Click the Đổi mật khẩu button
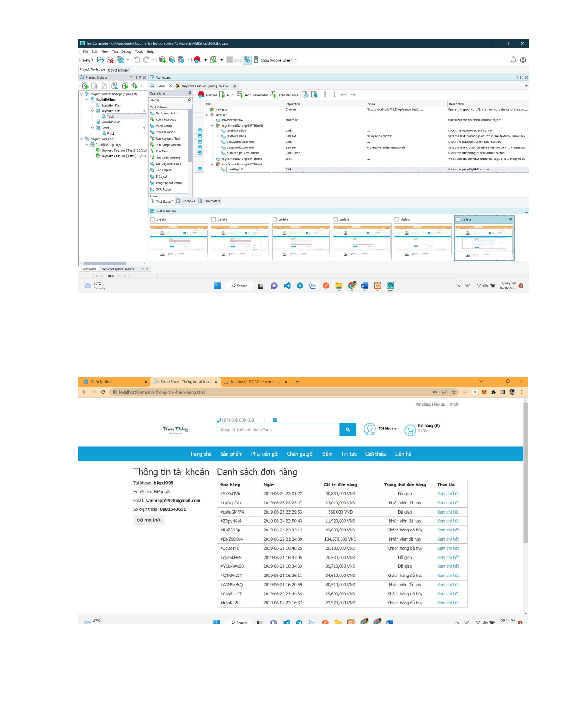Image resolution: width=563 pixels, height=728 pixels. (x=149, y=520)
